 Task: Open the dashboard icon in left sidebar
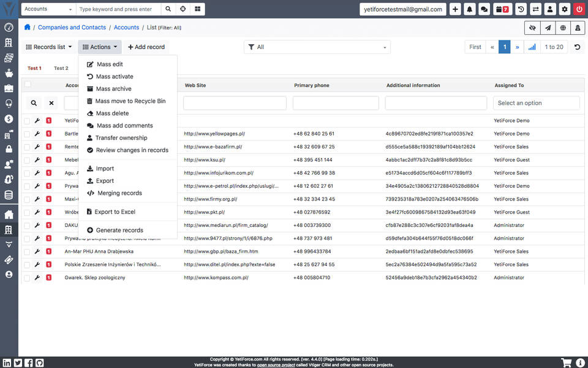pos(8,28)
